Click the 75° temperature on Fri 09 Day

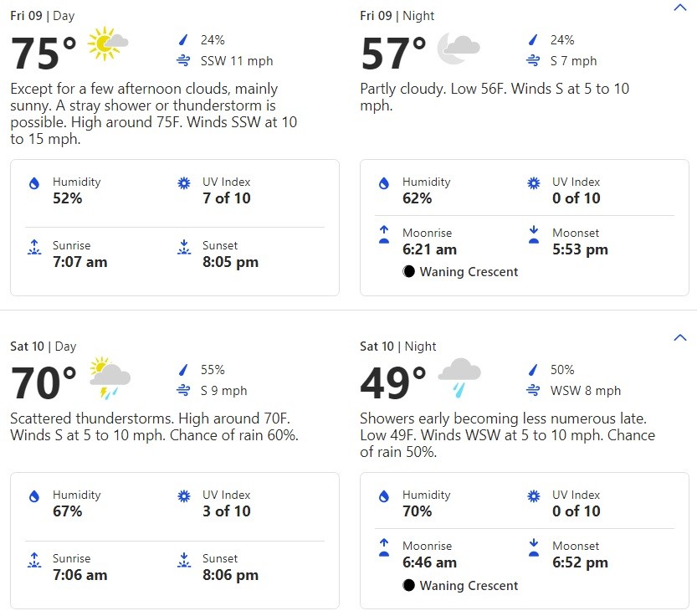[44, 54]
